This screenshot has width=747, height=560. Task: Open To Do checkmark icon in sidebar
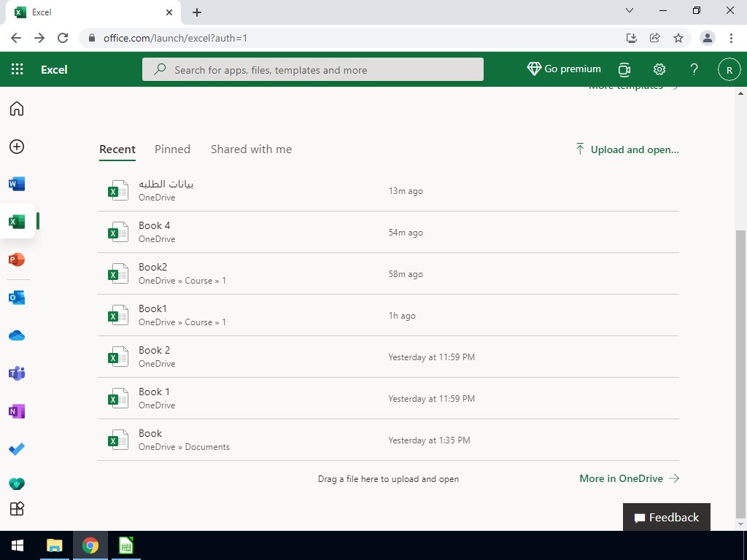click(17, 449)
